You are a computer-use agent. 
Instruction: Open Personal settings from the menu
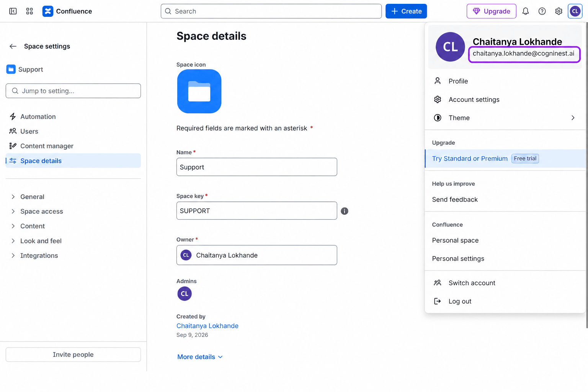505,259
